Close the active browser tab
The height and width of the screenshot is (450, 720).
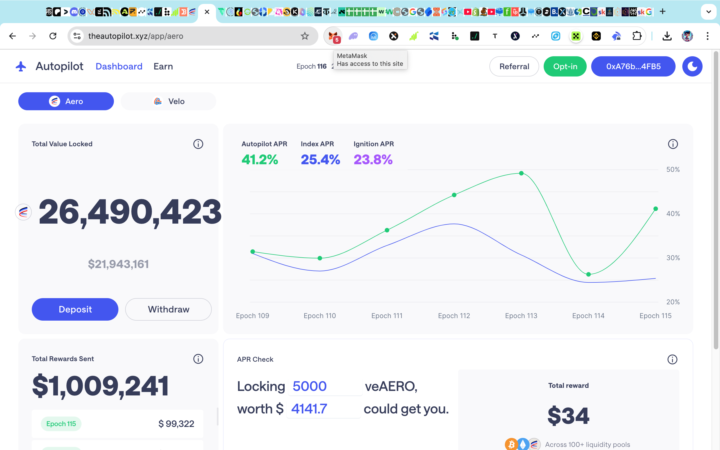(x=207, y=12)
